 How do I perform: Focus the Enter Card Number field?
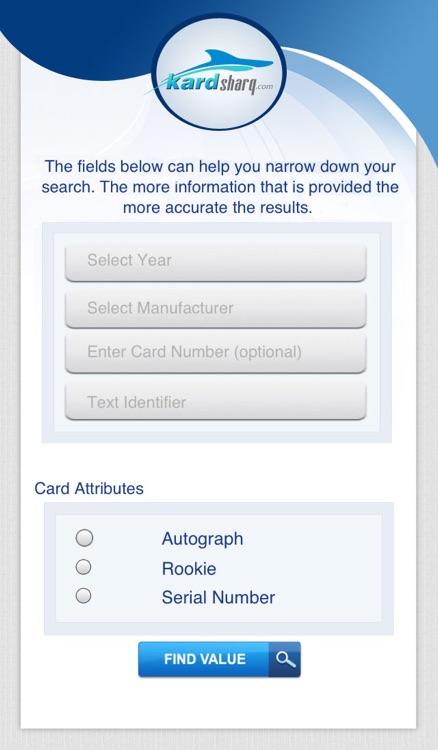(216, 353)
